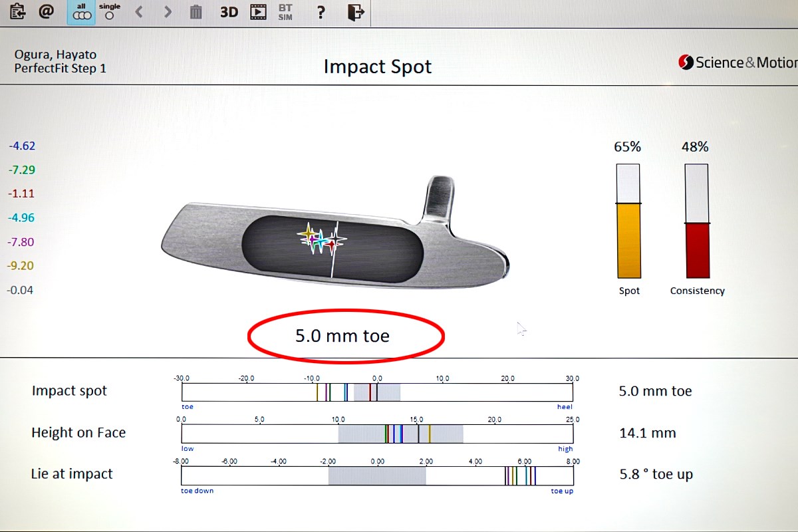Screen dimensions: 798x532
Task: Switch to 'single' putt view
Action: [x=109, y=12]
